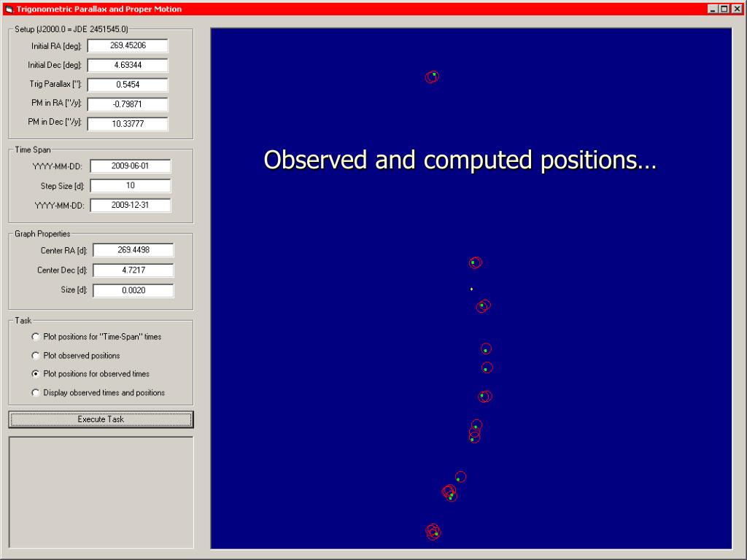
Task: Click the Center RA input field
Action: click(133, 250)
